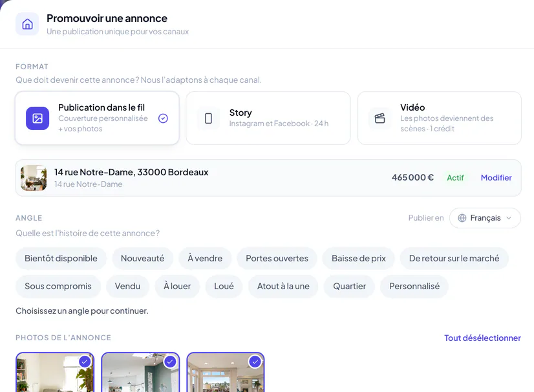The width and height of the screenshot is (534, 392).
Task: Click the home icon beside Promouvoir une annonce
Action: point(27,24)
